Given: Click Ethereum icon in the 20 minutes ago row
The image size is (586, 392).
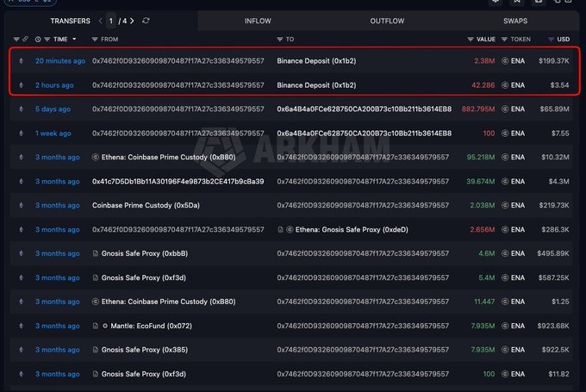Looking at the screenshot, I should [22, 61].
